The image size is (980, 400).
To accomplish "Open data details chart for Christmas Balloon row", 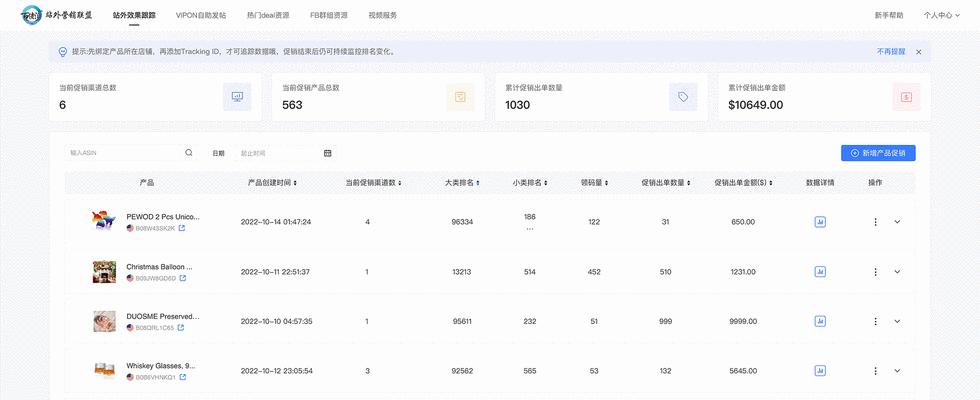I will point(820,272).
